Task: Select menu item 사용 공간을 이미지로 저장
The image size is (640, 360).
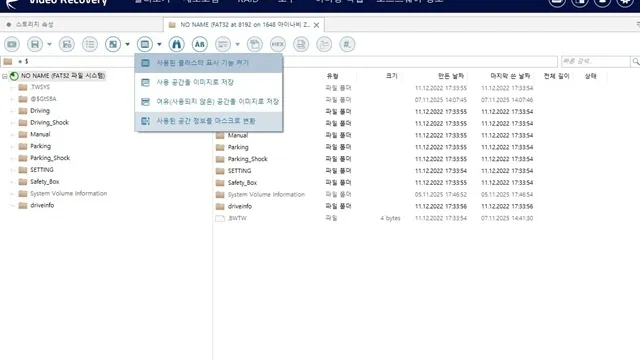Action: pyautogui.click(x=209, y=82)
